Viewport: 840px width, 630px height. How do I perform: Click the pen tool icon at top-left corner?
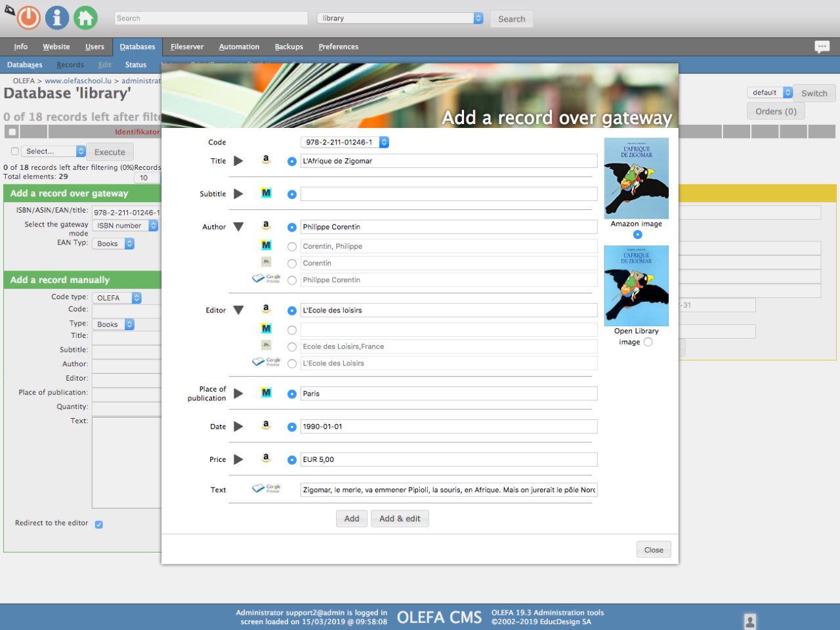coord(9,9)
